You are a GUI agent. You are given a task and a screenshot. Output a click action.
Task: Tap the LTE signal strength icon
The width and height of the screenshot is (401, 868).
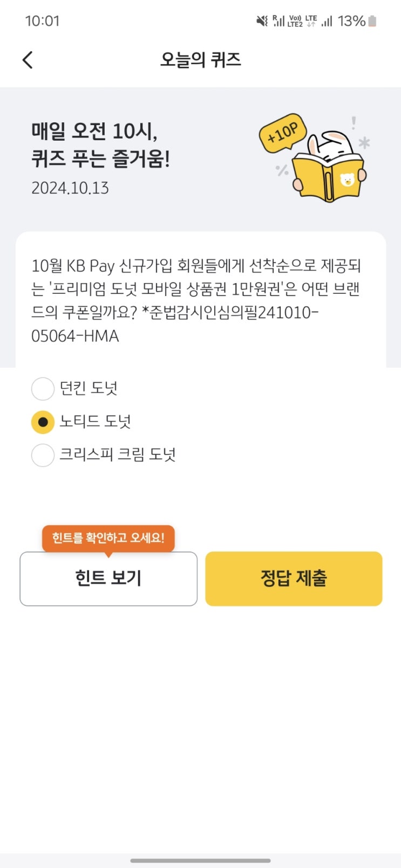327,21
